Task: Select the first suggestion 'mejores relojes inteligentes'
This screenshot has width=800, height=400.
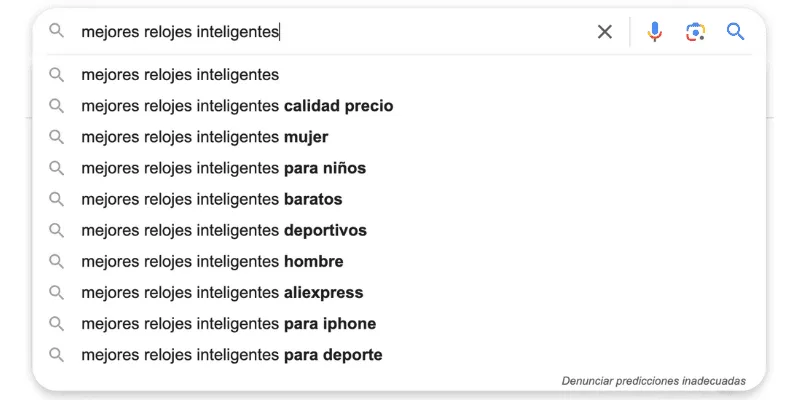Action: 180,75
